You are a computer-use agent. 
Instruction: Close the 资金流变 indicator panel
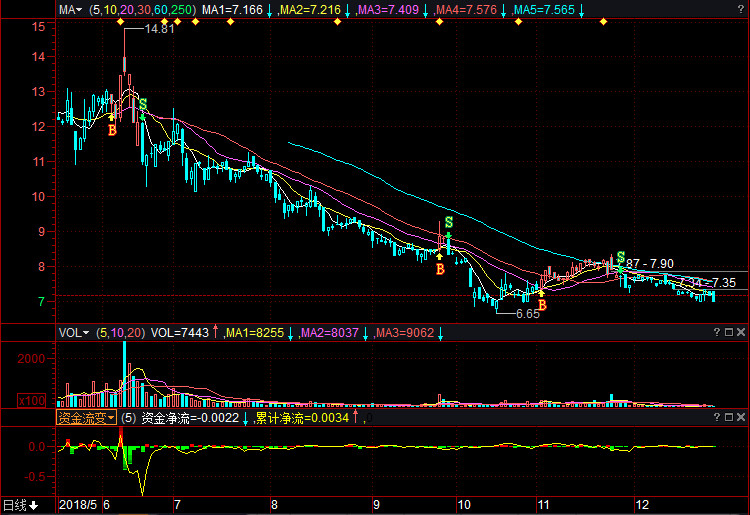[x=740, y=417]
